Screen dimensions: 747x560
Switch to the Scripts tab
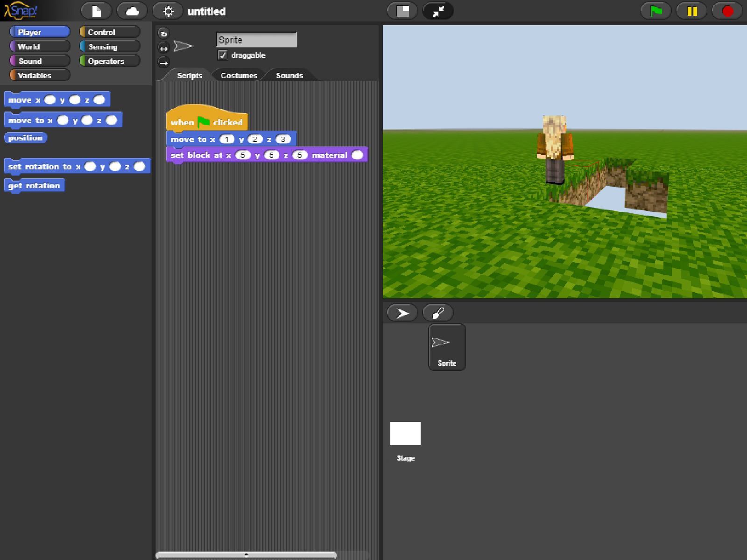pyautogui.click(x=190, y=75)
